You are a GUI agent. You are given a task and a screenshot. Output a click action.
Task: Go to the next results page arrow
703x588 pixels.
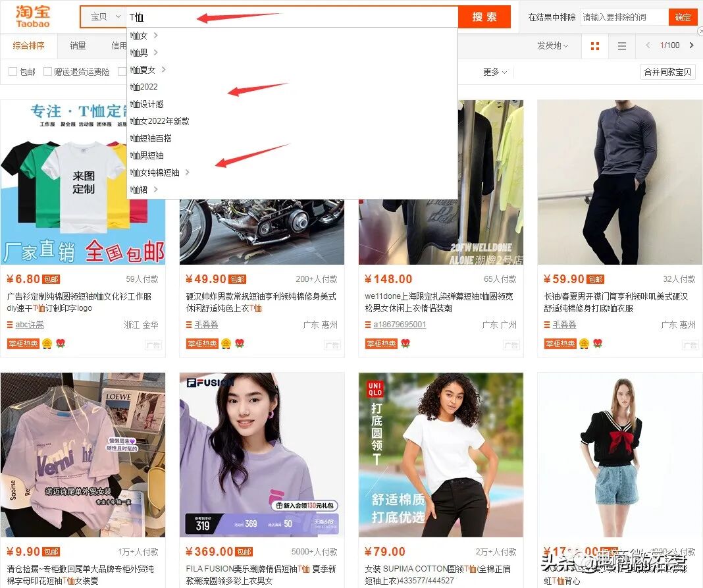[x=692, y=45]
